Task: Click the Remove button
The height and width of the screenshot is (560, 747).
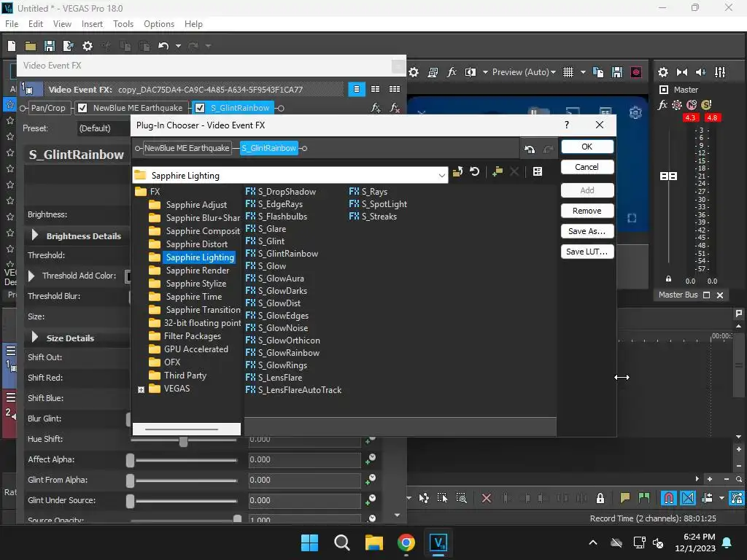Action: coord(587,211)
